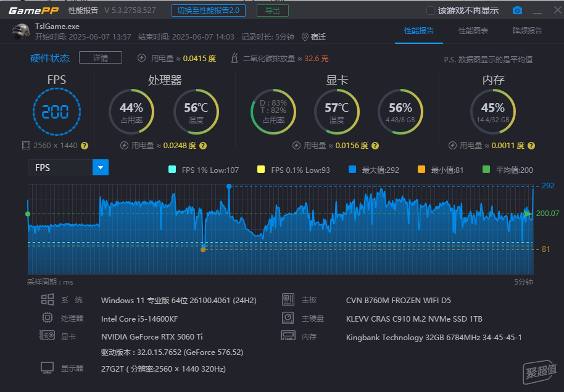Click the processor 56℃ temperature gauge

pos(196,112)
